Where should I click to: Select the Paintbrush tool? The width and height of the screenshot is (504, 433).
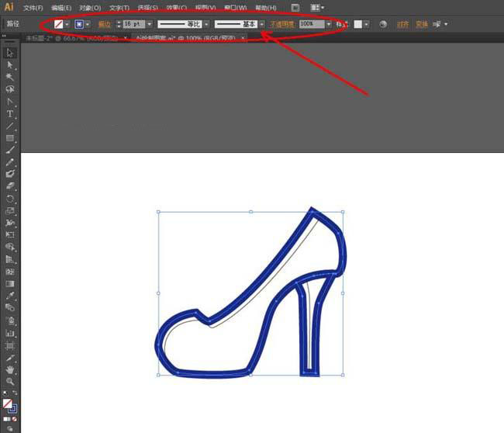pos(9,150)
